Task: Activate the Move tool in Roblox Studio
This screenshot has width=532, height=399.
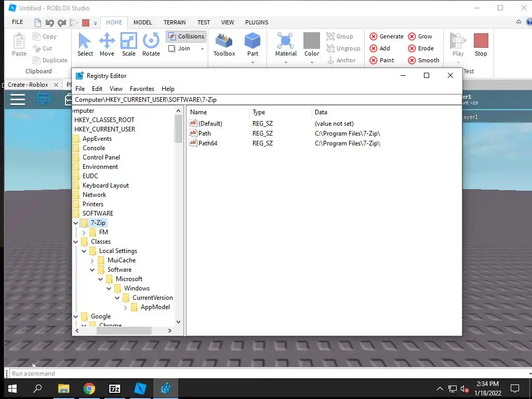Action: (x=107, y=45)
